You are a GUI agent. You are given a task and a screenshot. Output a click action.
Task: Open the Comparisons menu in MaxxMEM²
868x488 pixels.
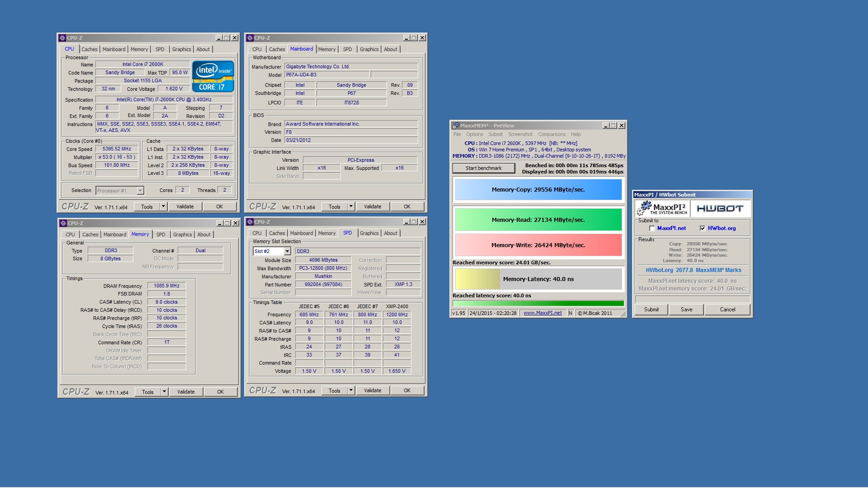coord(552,134)
